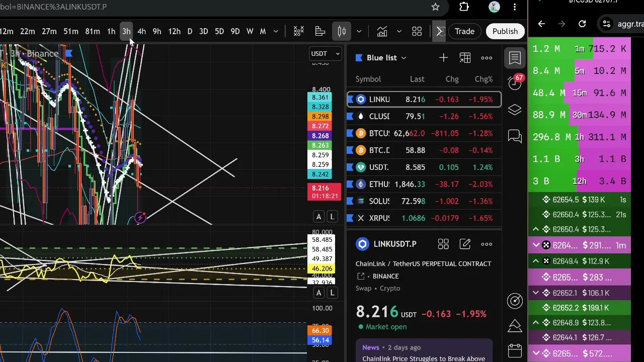The width and height of the screenshot is (644, 362).
Task: Toggle auto scale A on price chart
Action: pos(318,217)
